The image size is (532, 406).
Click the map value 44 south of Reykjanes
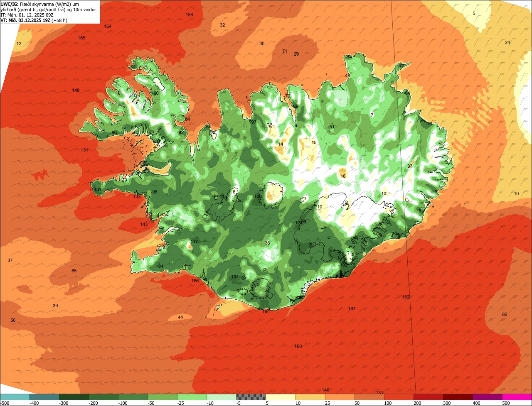coord(180,317)
